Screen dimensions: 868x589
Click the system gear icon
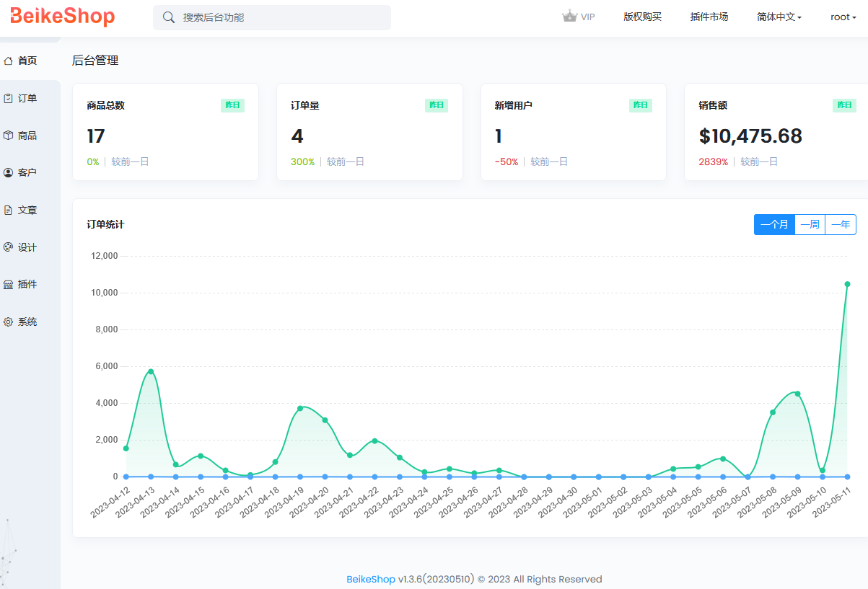pyautogui.click(x=9, y=322)
